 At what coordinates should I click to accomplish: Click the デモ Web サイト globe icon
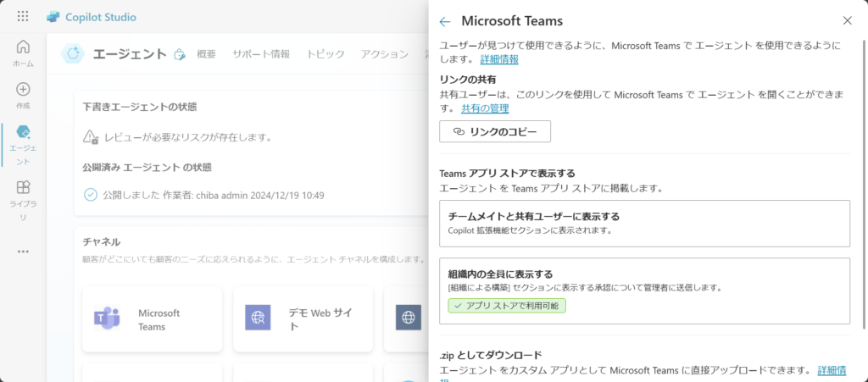(x=258, y=318)
